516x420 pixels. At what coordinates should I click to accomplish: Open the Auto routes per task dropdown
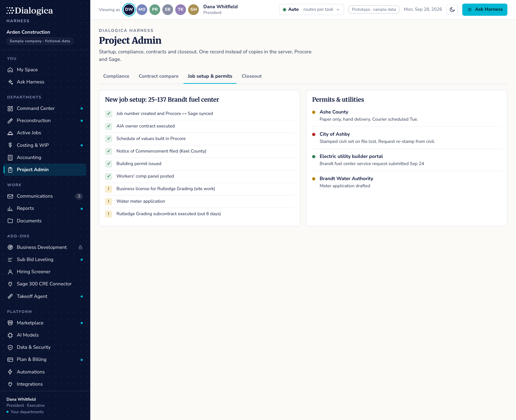[311, 9]
